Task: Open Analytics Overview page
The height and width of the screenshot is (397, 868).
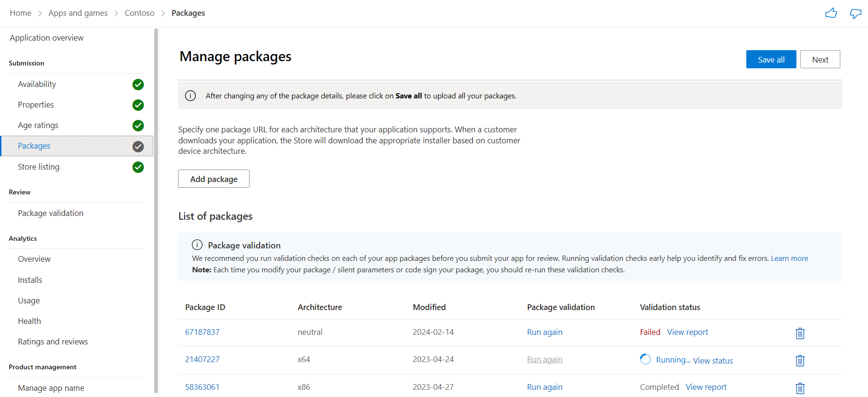Action: click(34, 259)
